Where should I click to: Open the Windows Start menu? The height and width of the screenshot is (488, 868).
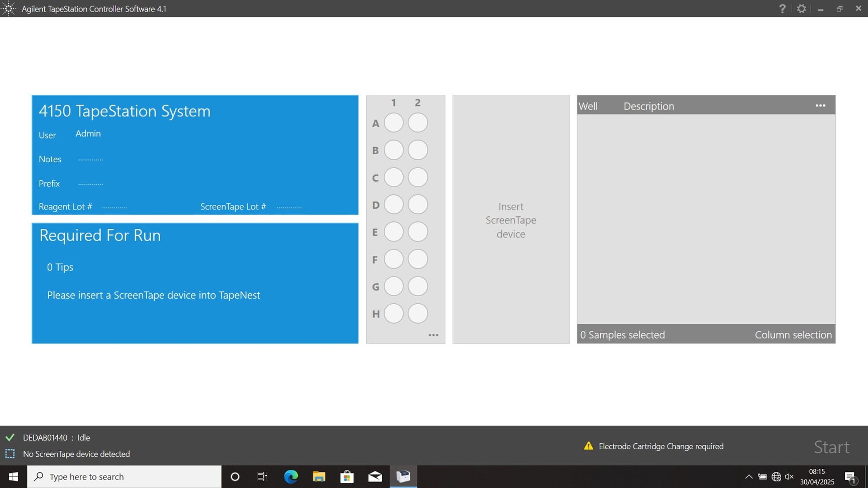tap(13, 476)
